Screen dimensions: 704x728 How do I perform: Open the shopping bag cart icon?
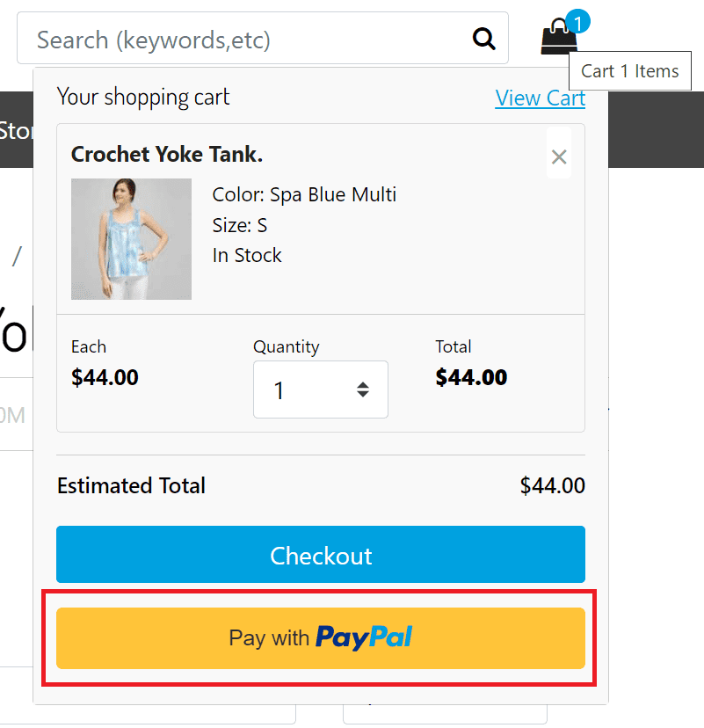pyautogui.click(x=558, y=38)
